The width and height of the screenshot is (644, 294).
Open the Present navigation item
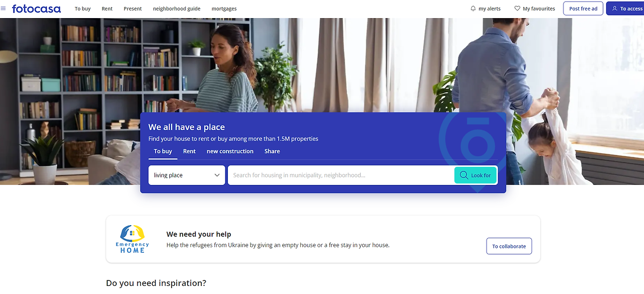point(133,9)
